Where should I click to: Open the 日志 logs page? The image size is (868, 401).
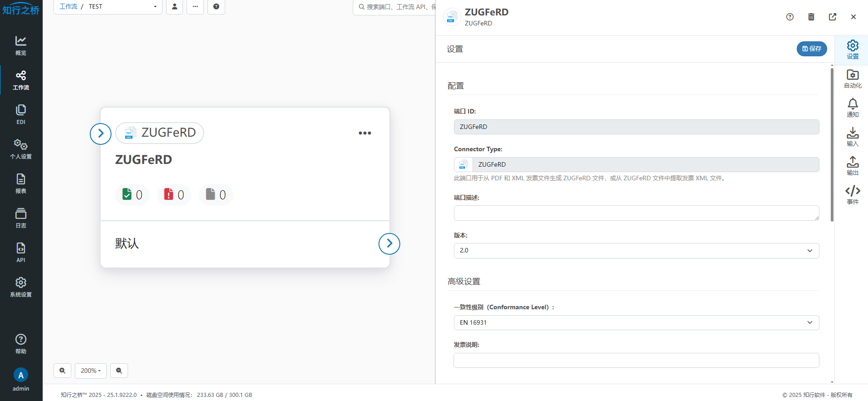click(21, 218)
